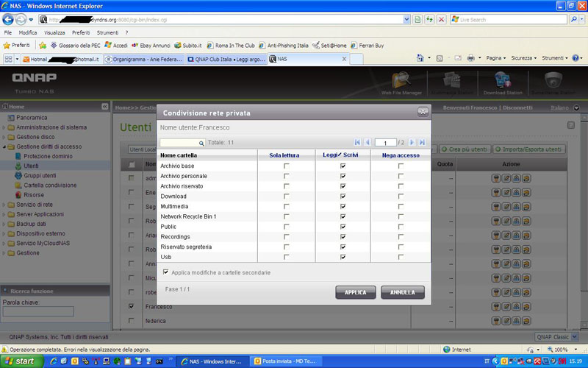The height and width of the screenshot is (368, 588).
Task: Click the Internet Explorer back button
Action: pyautogui.click(x=8, y=19)
